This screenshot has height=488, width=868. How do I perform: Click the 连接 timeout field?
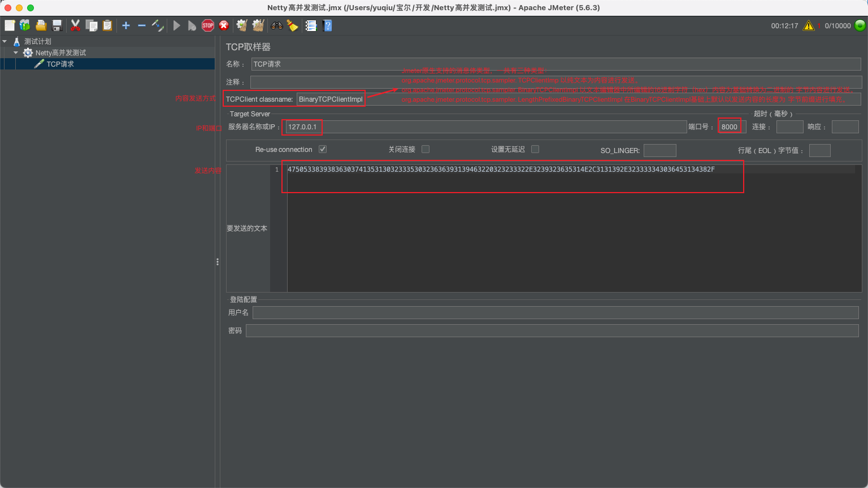[789, 127]
